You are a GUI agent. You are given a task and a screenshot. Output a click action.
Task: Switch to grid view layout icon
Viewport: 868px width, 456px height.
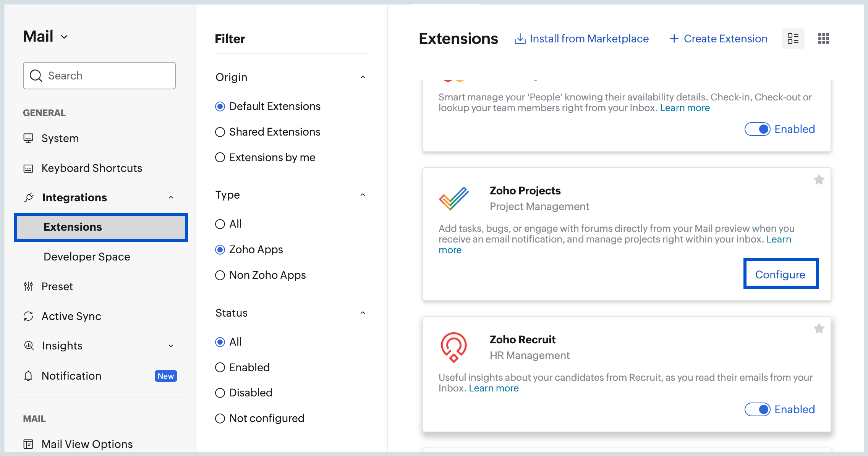[x=823, y=39]
